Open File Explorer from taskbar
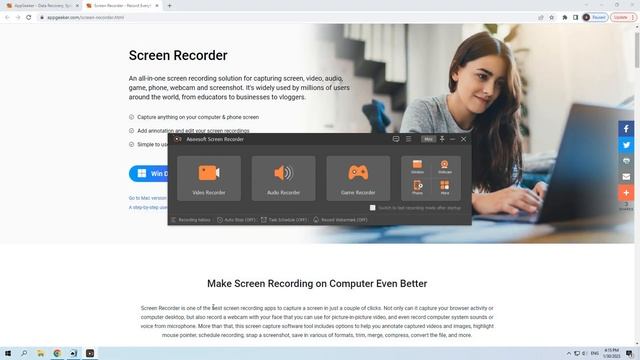 click(40, 353)
